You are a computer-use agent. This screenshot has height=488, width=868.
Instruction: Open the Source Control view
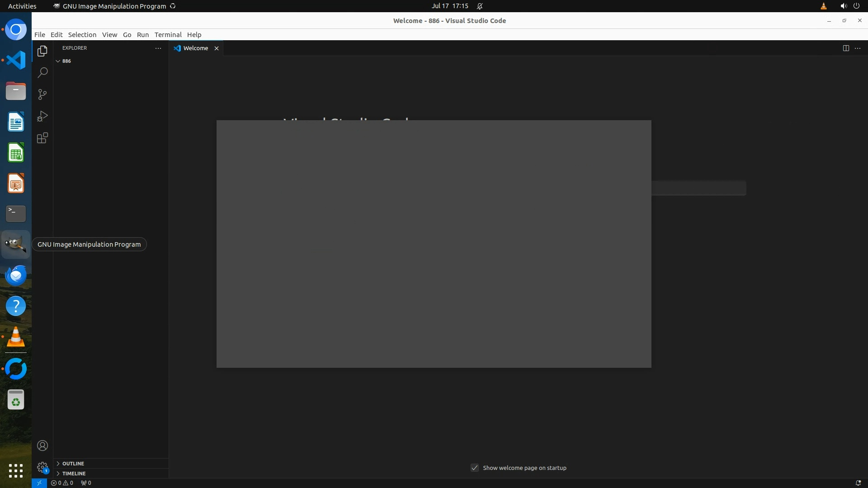coord(42,94)
